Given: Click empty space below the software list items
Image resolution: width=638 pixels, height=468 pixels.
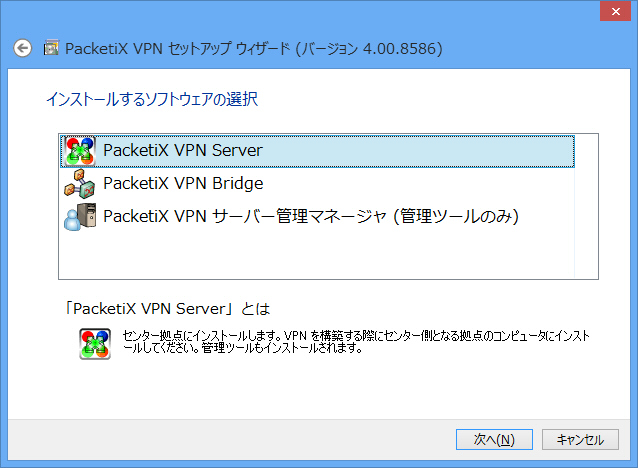Looking at the screenshot, I should pyautogui.click(x=317, y=254).
